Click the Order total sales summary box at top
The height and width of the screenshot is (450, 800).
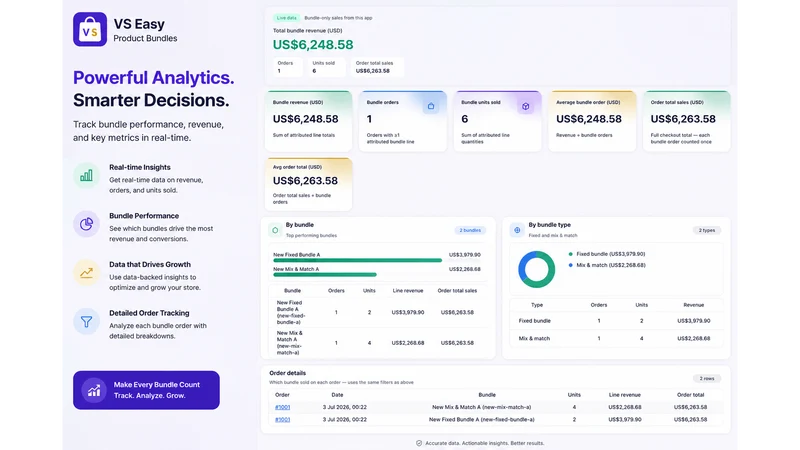377,67
